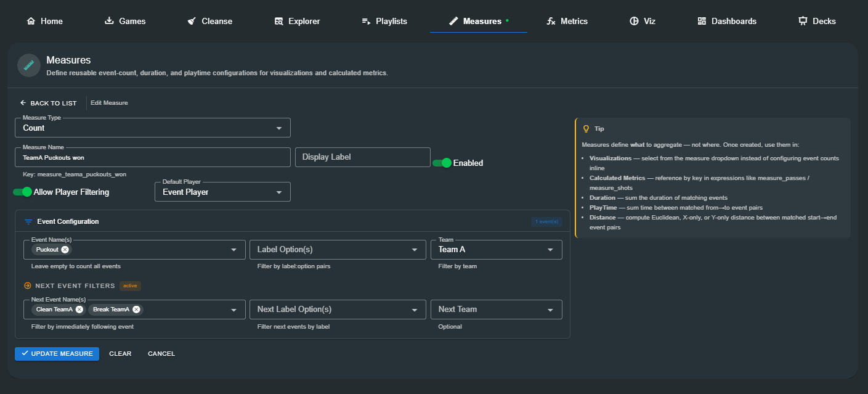Switch to the Viz tab
This screenshot has height=394, width=868.
pyautogui.click(x=642, y=21)
